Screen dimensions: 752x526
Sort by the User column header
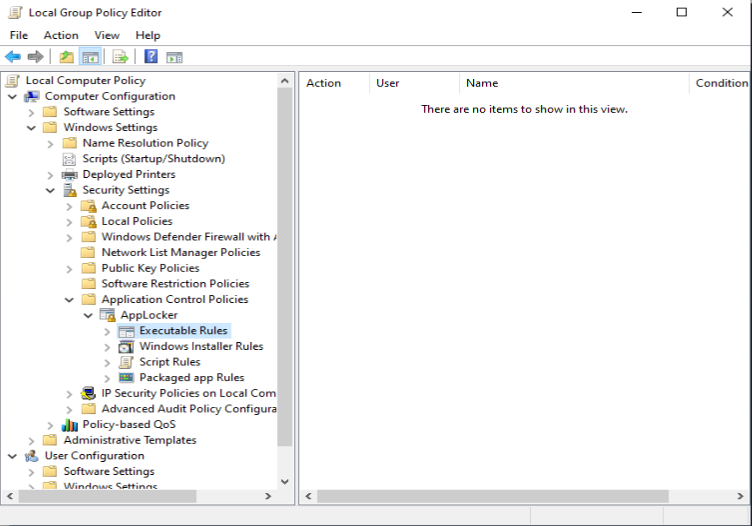[x=414, y=83]
